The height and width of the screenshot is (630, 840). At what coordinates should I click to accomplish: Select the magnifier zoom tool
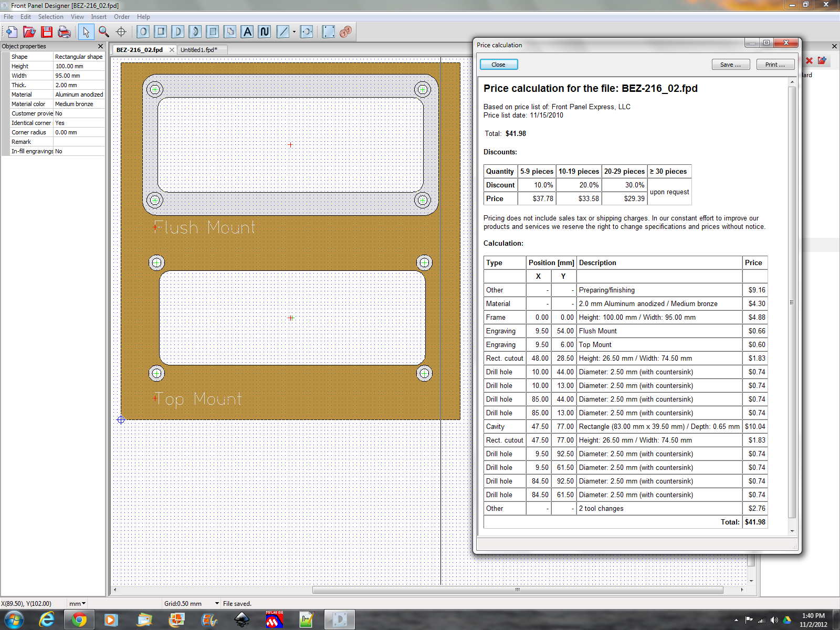(103, 32)
